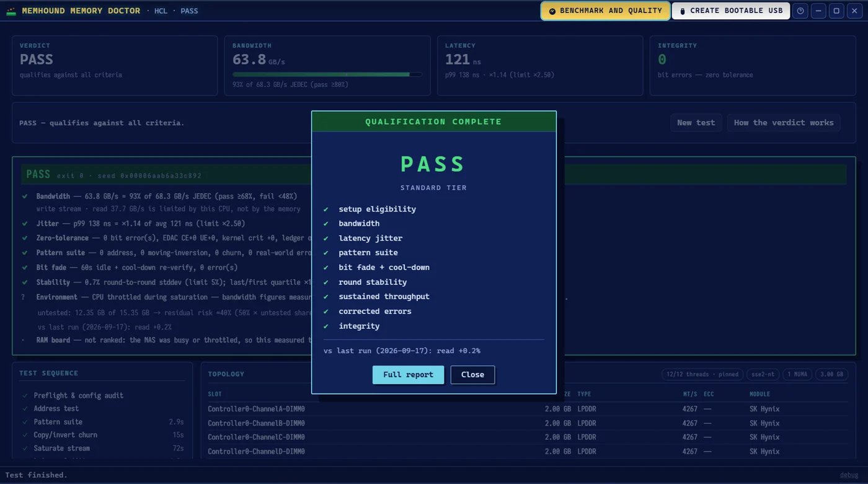The height and width of the screenshot is (484, 868).
Task: Click the Verdict card's PASS value
Action: click(x=37, y=60)
